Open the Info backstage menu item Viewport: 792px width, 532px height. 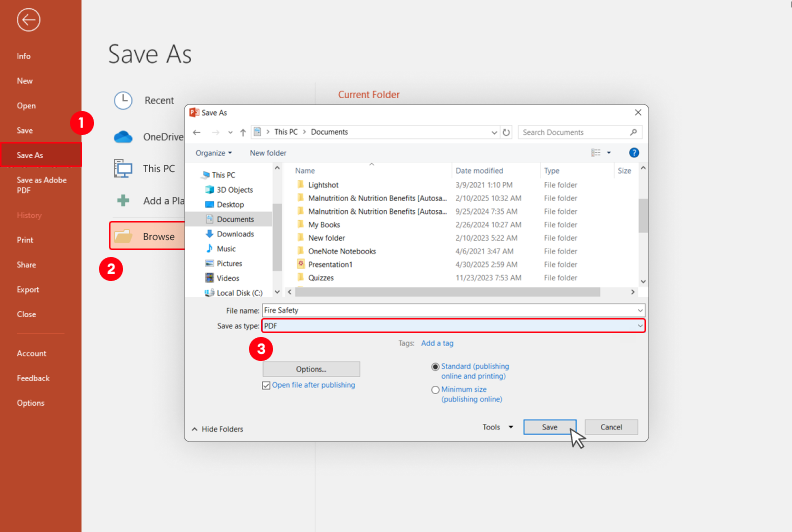tap(24, 56)
